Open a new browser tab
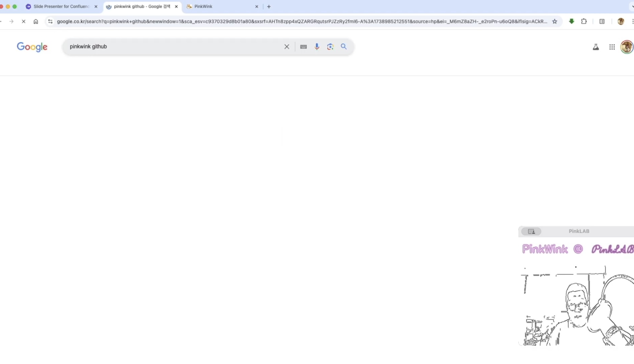Image resolution: width=634 pixels, height=364 pixels. point(269,6)
